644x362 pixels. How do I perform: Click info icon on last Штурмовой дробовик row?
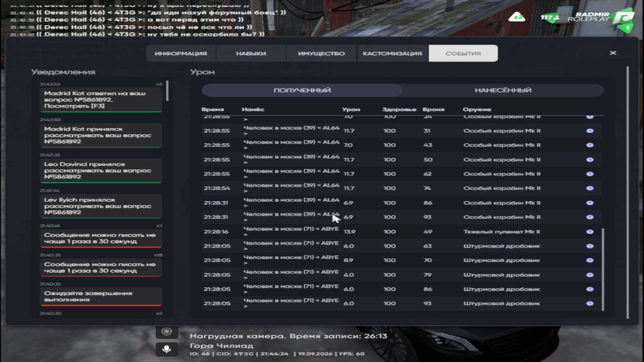[x=590, y=303]
